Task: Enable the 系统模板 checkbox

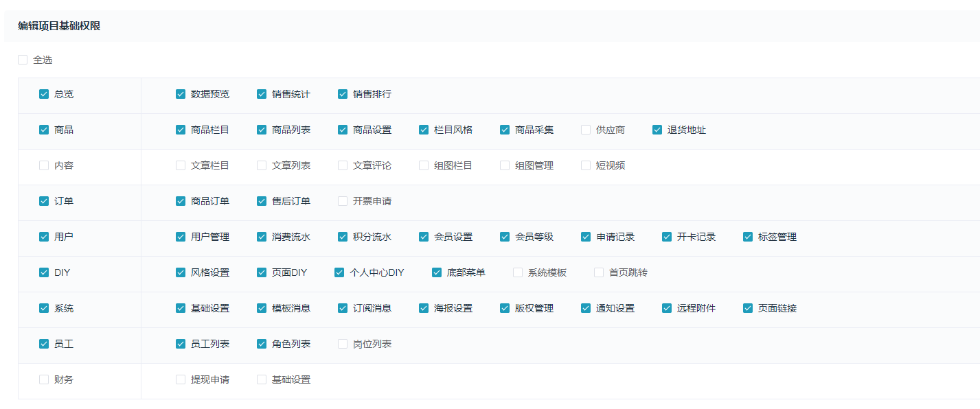Action: click(518, 272)
